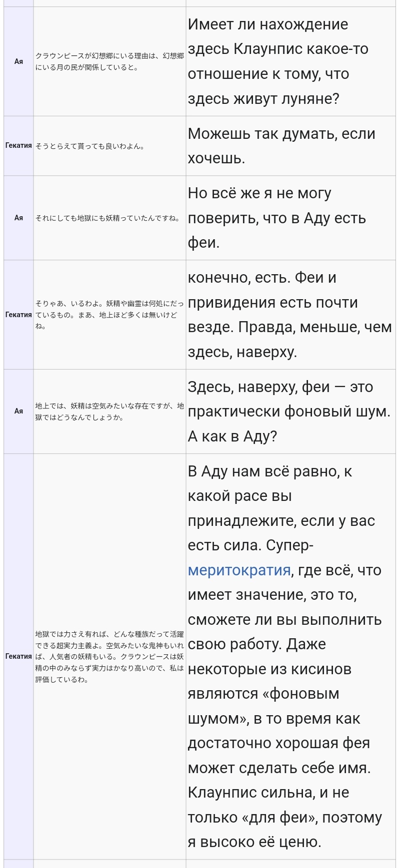Click the translation 'поверить, что в Аду есть феи'
404x868 pixels.
277,230
